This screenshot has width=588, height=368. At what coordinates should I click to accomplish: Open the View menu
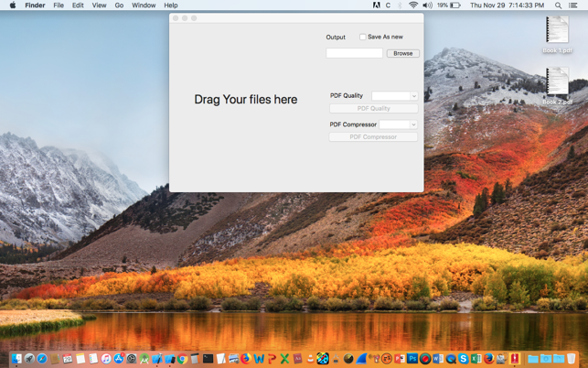pyautogui.click(x=99, y=5)
